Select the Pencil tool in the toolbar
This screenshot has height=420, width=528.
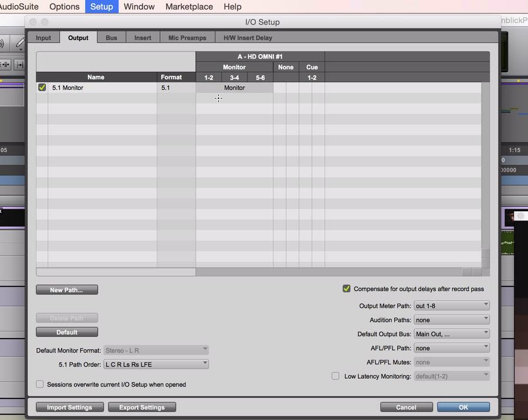(x=20, y=43)
